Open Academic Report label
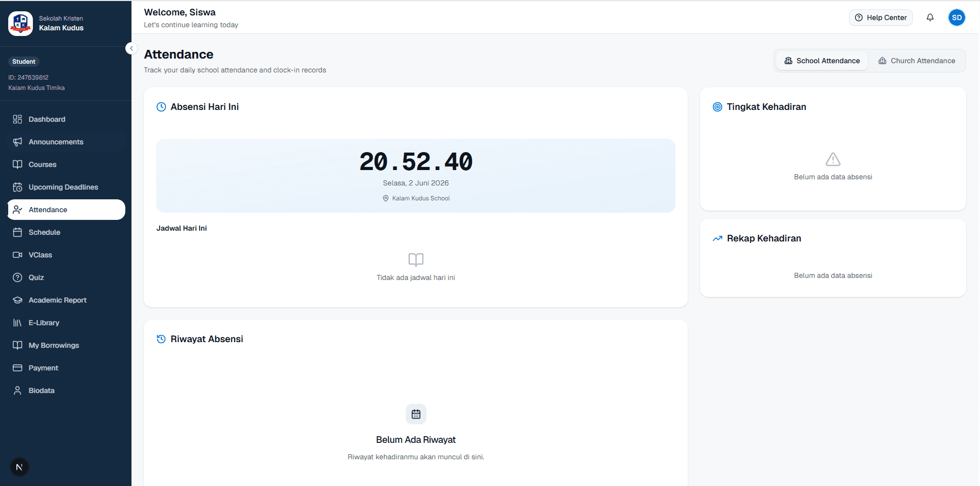980x486 pixels. click(58, 300)
